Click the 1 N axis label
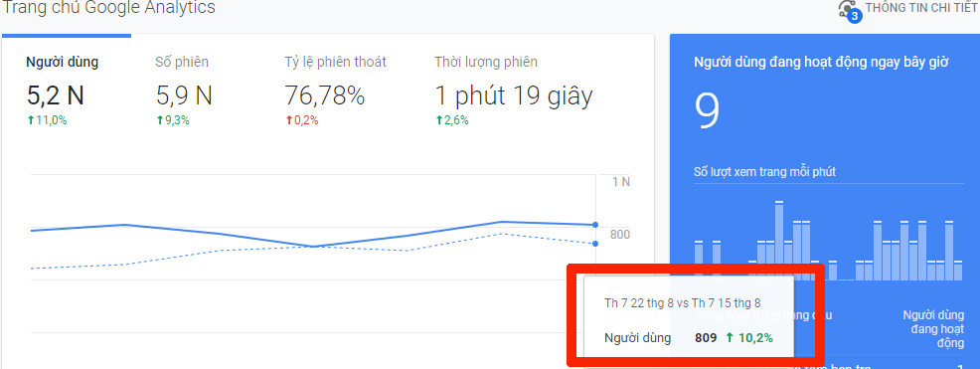The width and height of the screenshot is (980, 369). pos(620,182)
